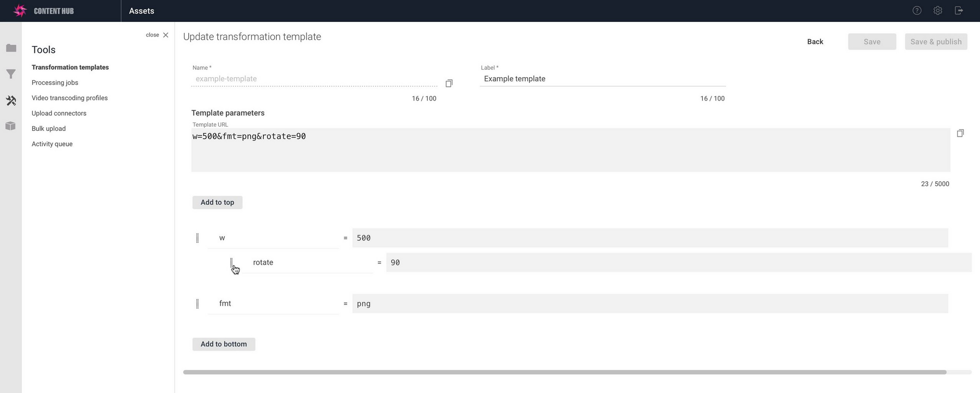Grab the drag handle for w parameter
Viewport: 980px width, 393px height.
coord(197,238)
